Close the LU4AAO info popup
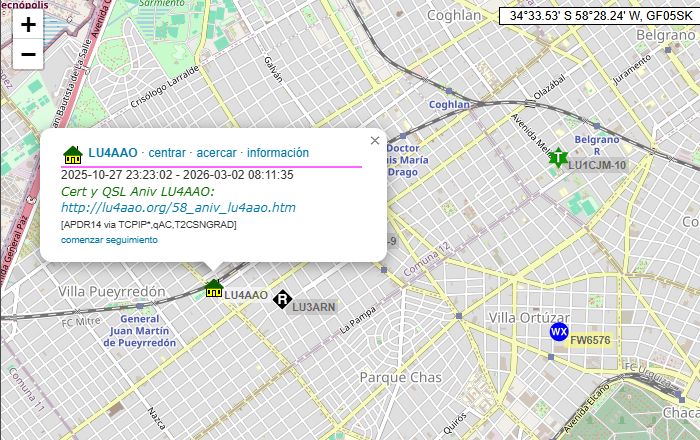 (x=375, y=141)
